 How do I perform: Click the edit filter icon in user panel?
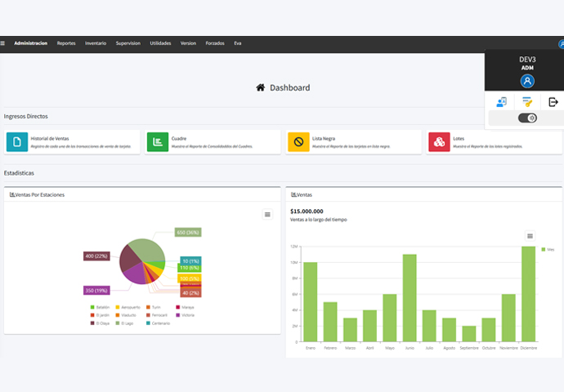(527, 102)
